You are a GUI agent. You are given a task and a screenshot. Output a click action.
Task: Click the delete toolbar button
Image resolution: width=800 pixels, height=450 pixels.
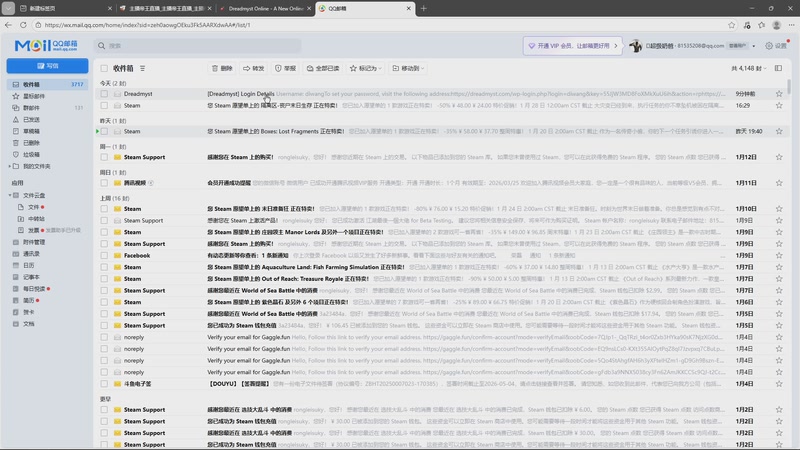tap(222, 68)
